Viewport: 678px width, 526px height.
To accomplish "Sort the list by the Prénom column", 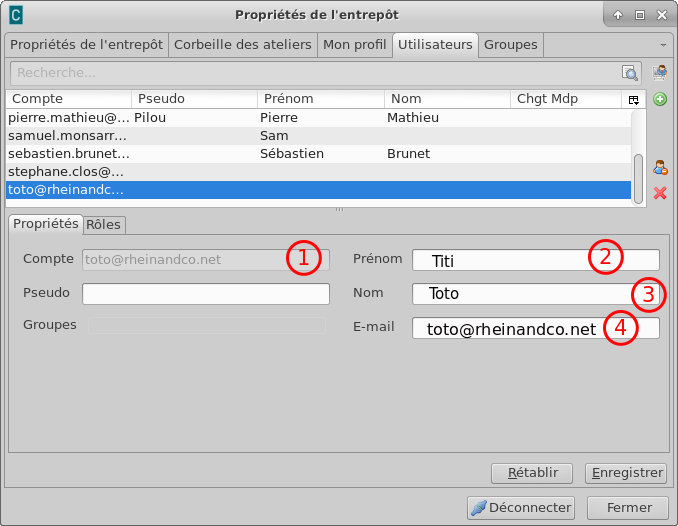I will [x=320, y=99].
